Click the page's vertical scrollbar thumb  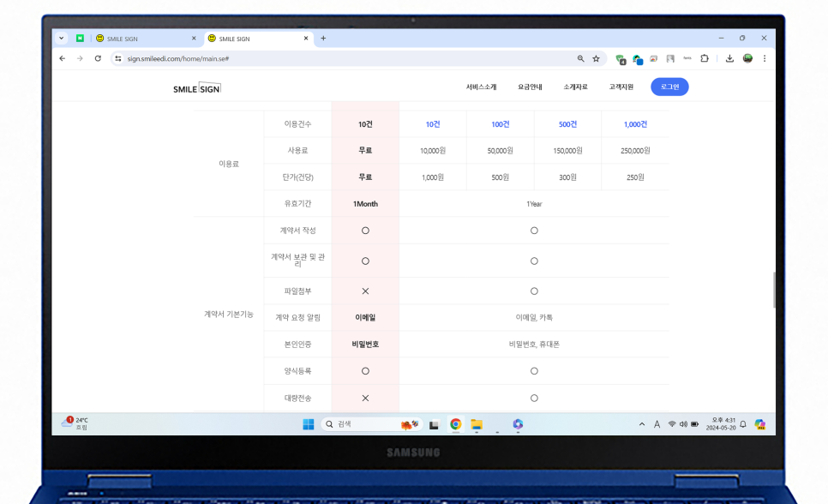774,290
